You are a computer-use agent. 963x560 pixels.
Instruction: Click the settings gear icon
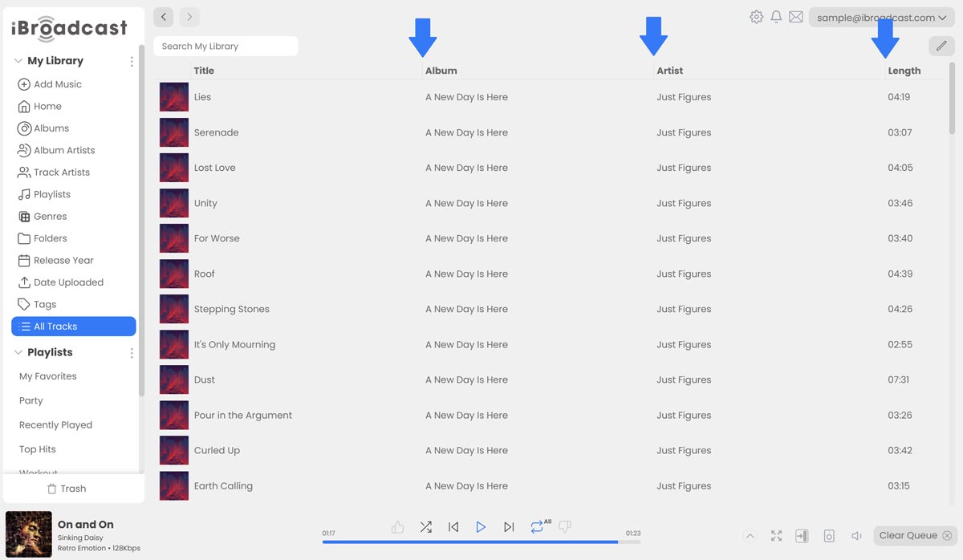[756, 17]
